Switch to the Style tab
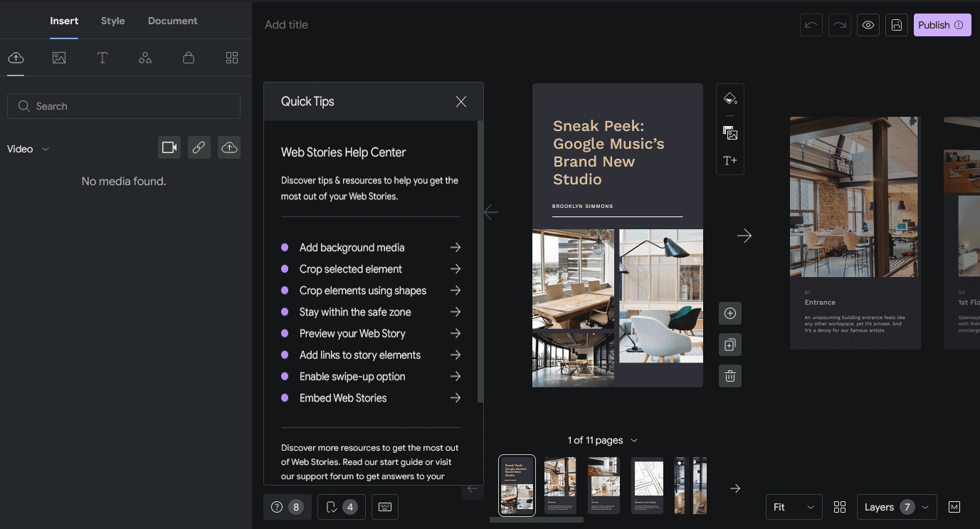The height and width of the screenshot is (529, 980). (x=113, y=21)
